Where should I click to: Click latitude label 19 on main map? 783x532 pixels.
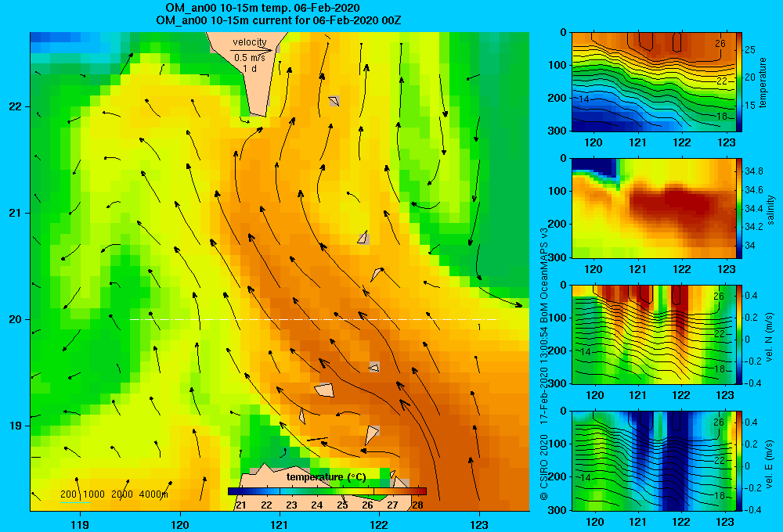tap(15, 426)
